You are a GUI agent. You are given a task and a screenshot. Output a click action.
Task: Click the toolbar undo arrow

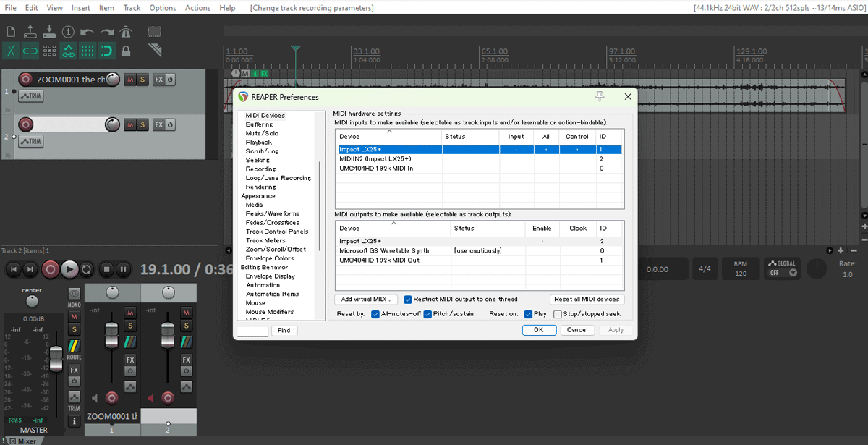(x=88, y=32)
